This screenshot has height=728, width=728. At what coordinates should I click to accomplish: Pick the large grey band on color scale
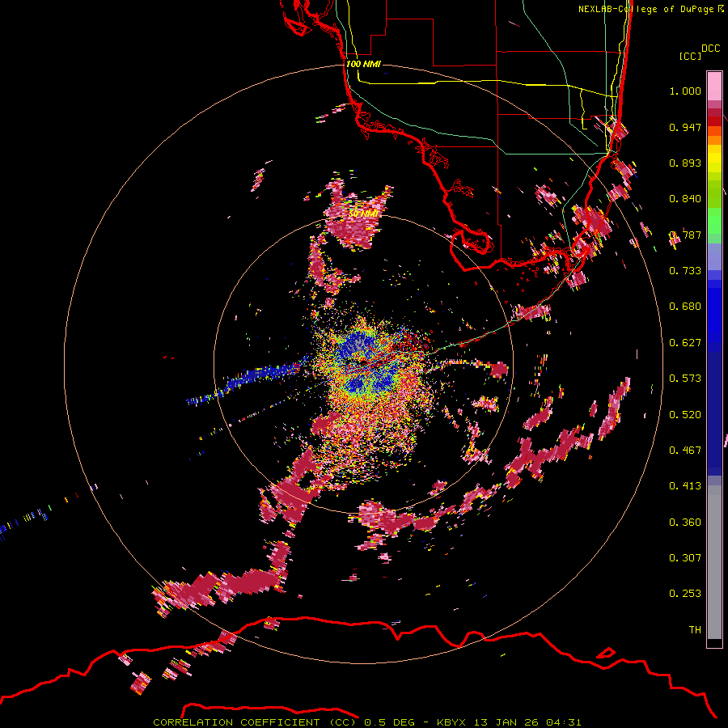coord(714,562)
